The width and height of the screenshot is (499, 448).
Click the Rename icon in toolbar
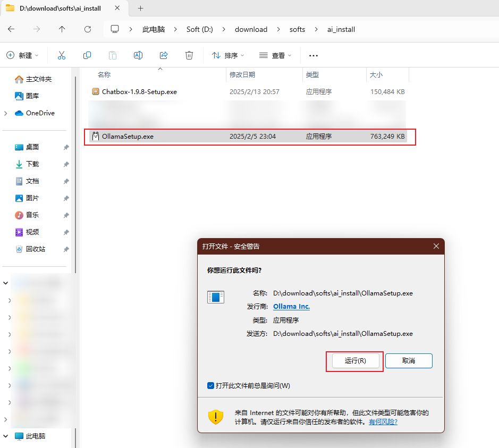138,55
